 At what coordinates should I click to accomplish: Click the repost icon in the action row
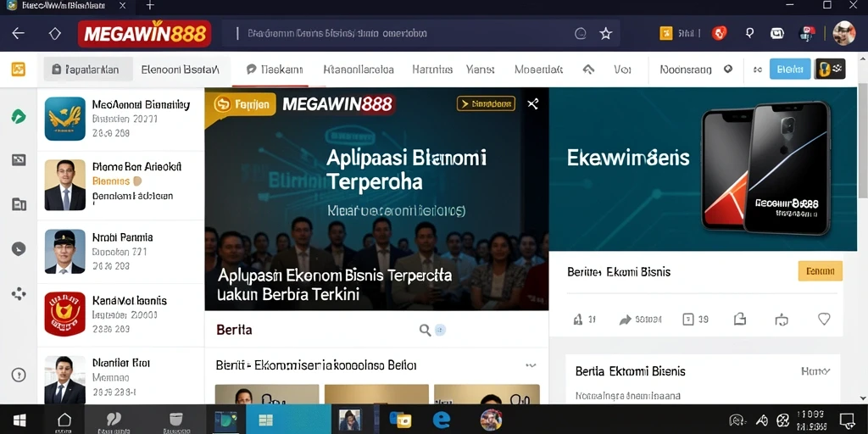[781, 320]
